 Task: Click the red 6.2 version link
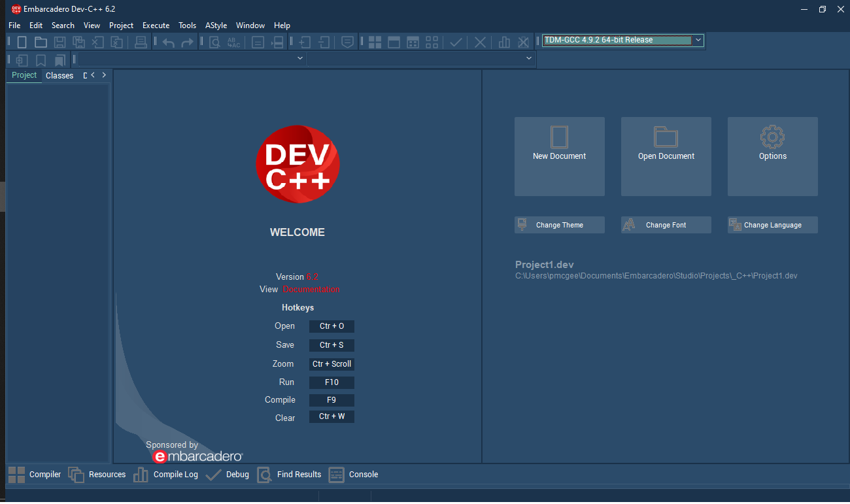pos(313,277)
